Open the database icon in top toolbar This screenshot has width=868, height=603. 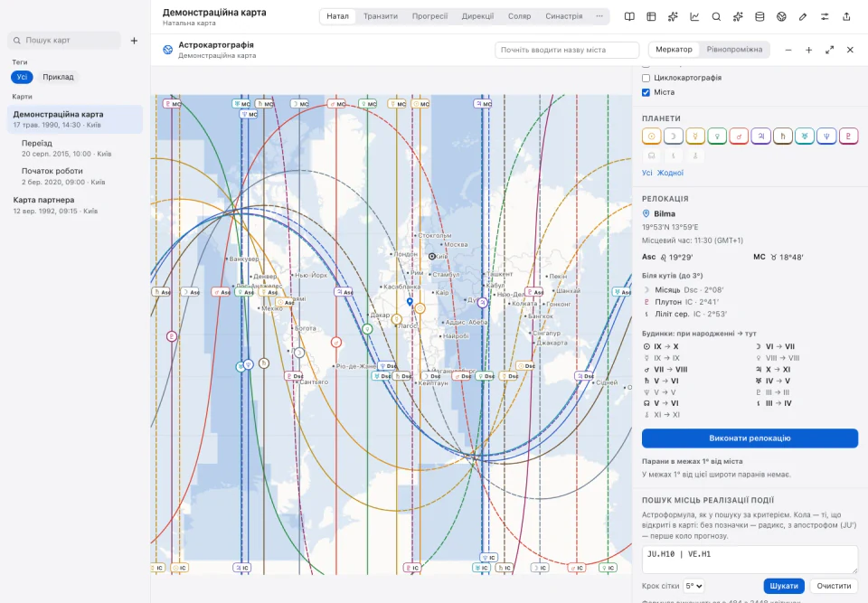click(x=759, y=16)
